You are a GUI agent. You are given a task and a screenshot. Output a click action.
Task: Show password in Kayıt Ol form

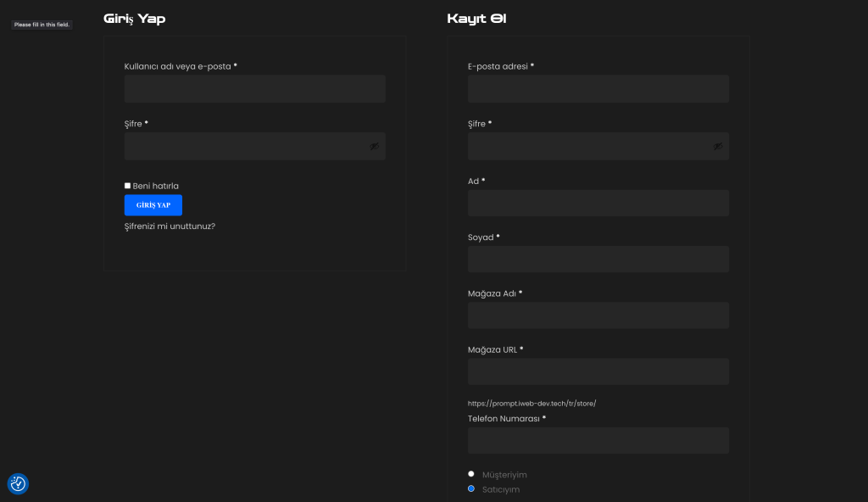[718, 147]
